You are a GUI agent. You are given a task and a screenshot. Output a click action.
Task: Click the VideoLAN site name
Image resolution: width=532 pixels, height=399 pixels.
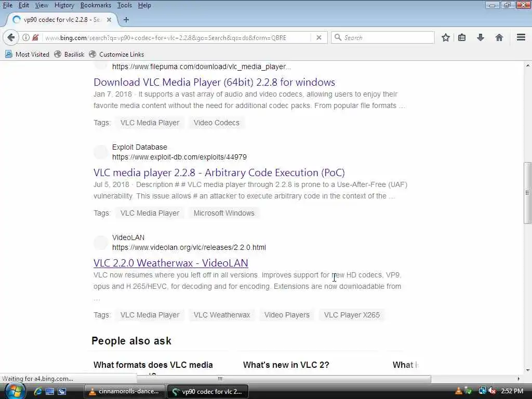pyautogui.click(x=128, y=237)
